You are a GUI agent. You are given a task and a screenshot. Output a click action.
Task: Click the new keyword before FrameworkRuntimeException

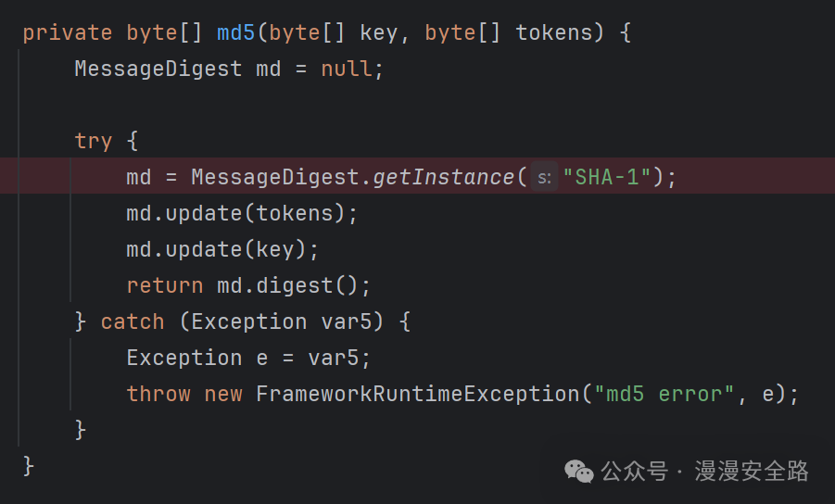pyautogui.click(x=223, y=394)
